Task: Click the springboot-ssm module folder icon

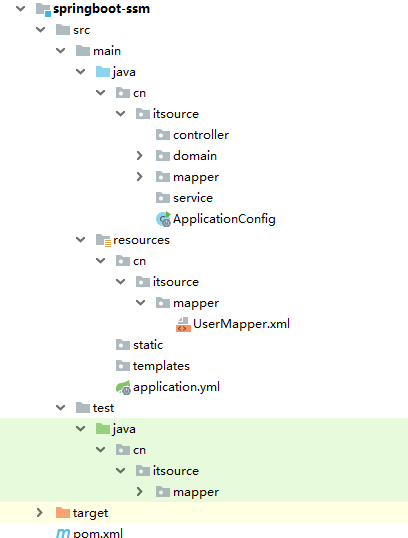Action: (44, 9)
